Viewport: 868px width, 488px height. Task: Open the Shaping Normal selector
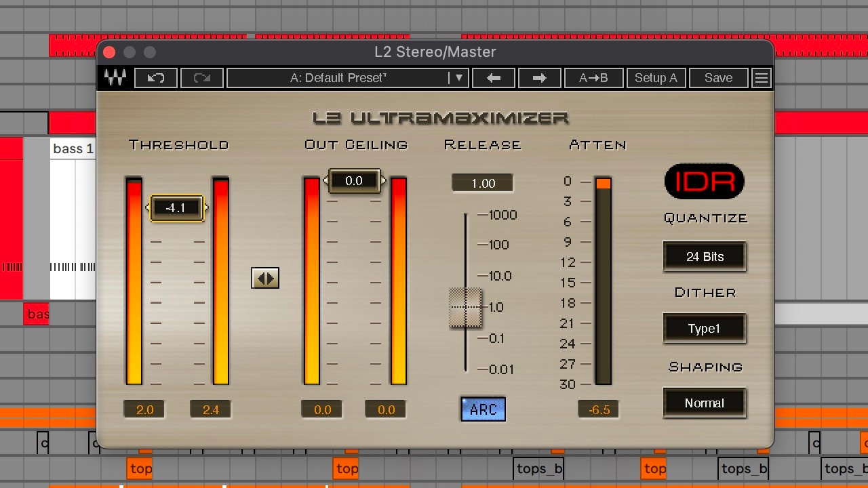[x=705, y=403]
